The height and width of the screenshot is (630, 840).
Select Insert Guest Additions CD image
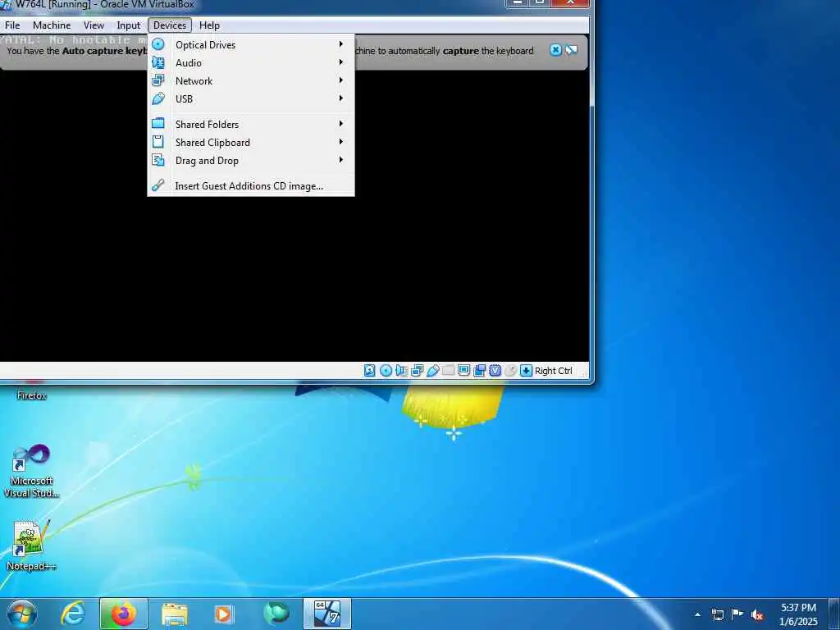[251, 186]
